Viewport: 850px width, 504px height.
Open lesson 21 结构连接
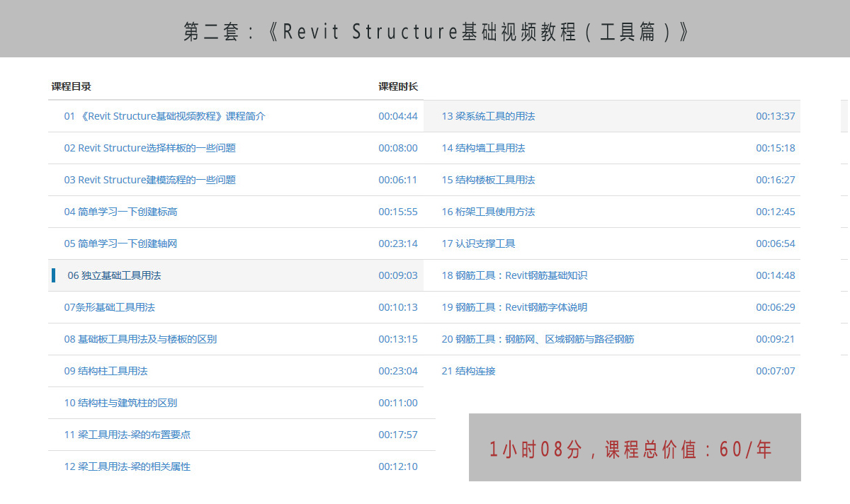468,371
